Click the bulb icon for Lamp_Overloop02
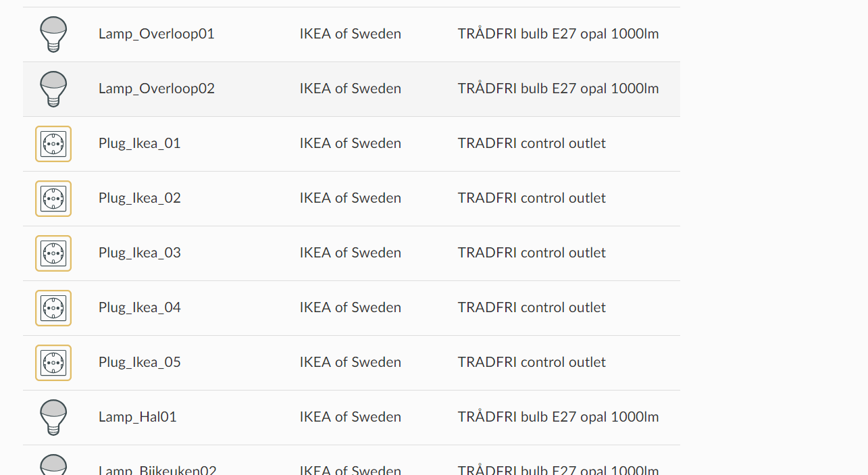The image size is (868, 475). point(53,89)
